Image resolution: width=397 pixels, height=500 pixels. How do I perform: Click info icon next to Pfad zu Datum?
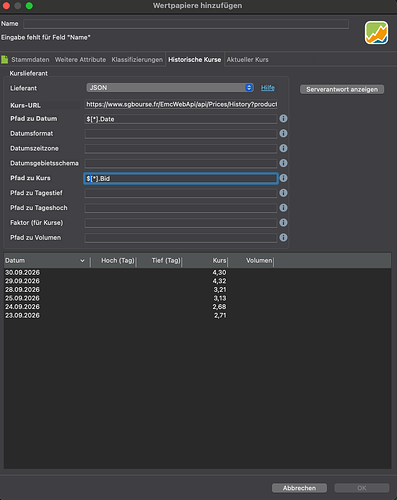[283, 119]
